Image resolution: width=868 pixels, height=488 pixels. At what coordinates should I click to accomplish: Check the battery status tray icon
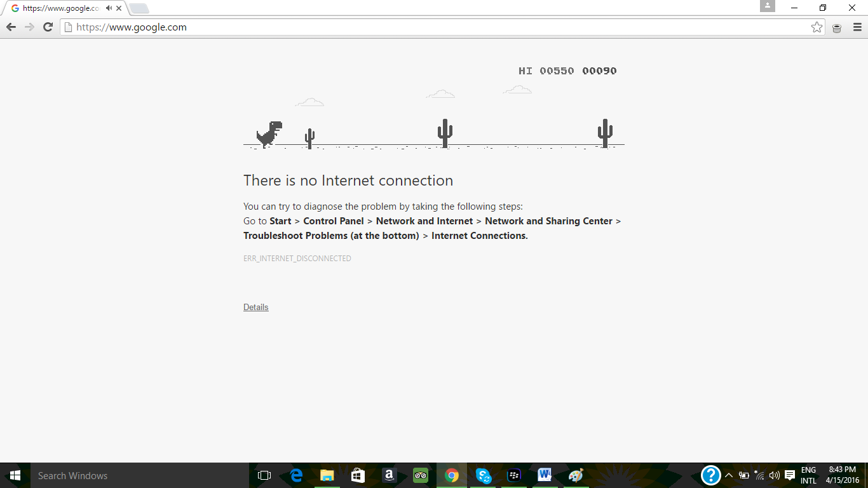click(743, 475)
